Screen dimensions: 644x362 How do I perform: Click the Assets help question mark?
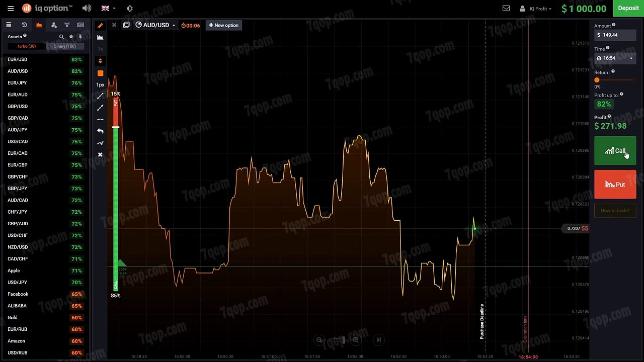(x=25, y=36)
